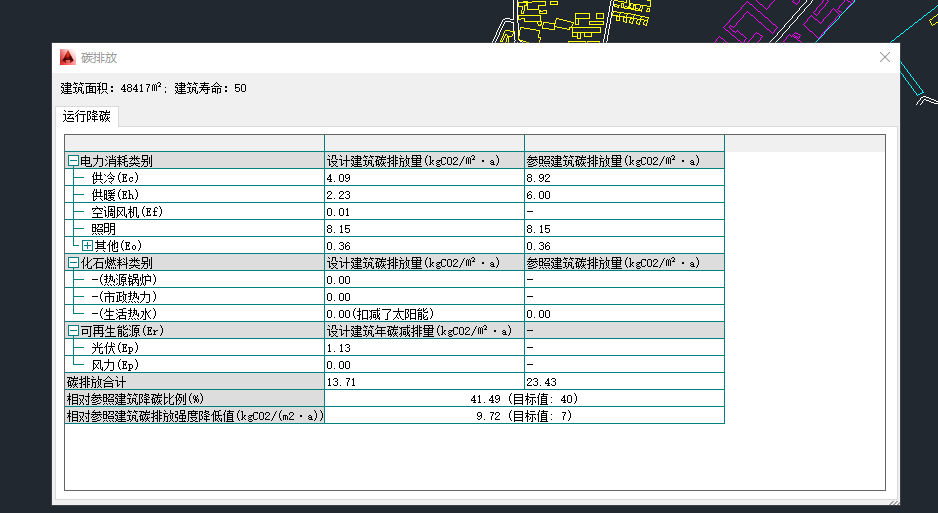Click the 41.49 (目标值: 40) result cell
Screen dimensions: 938x513
pos(523,399)
